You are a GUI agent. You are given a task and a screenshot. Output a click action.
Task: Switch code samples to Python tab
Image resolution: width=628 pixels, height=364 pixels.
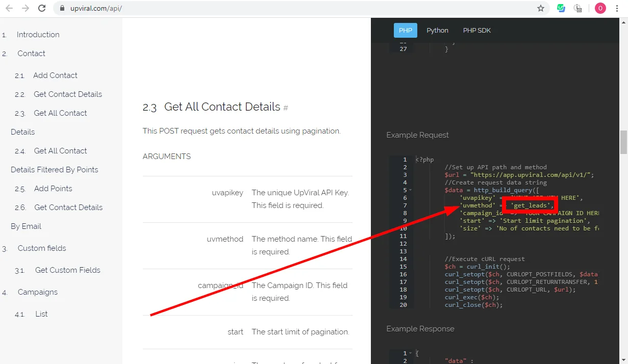pyautogui.click(x=437, y=31)
